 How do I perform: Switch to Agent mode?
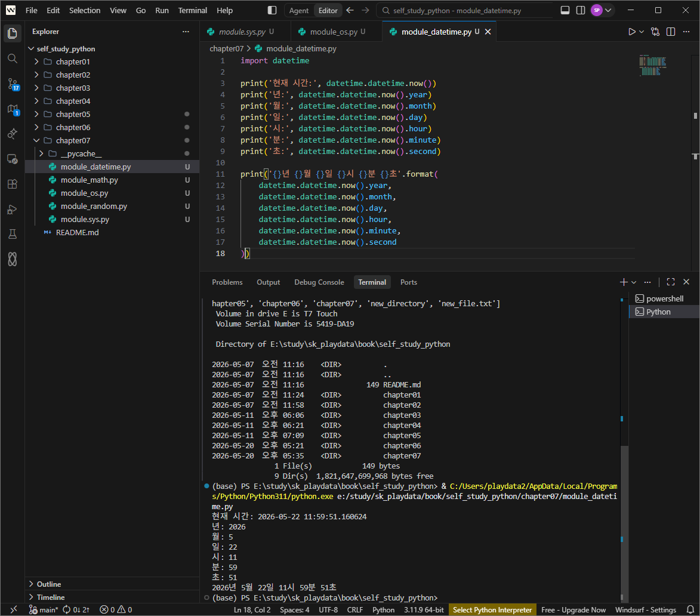pyautogui.click(x=298, y=11)
